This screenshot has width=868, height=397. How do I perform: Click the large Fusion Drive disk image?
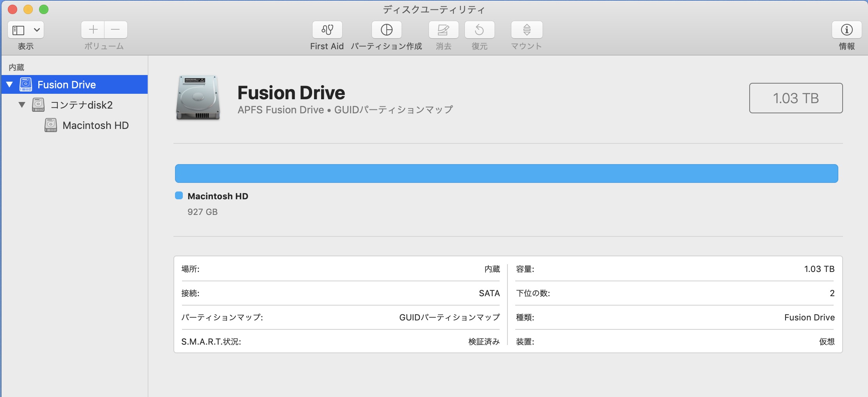[198, 98]
